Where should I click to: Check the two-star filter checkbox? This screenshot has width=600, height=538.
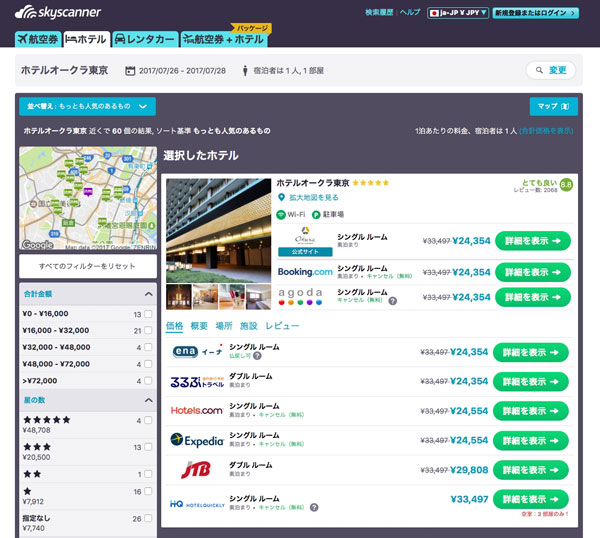tap(148, 474)
